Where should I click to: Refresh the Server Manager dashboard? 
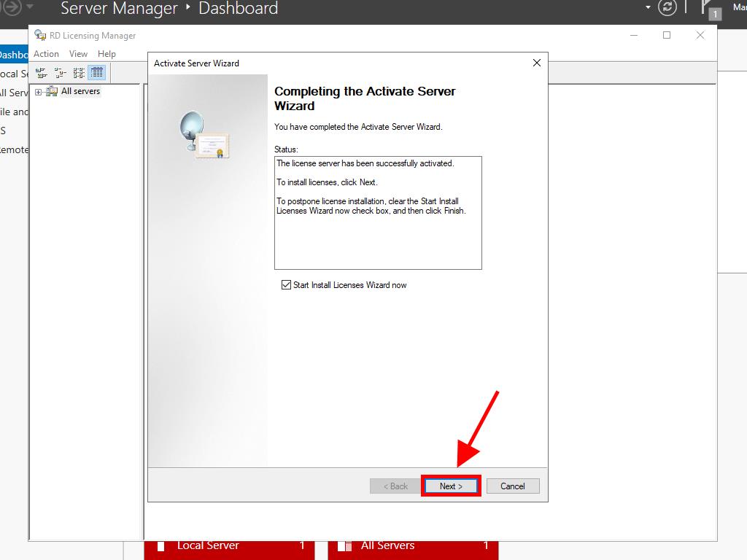tap(667, 7)
